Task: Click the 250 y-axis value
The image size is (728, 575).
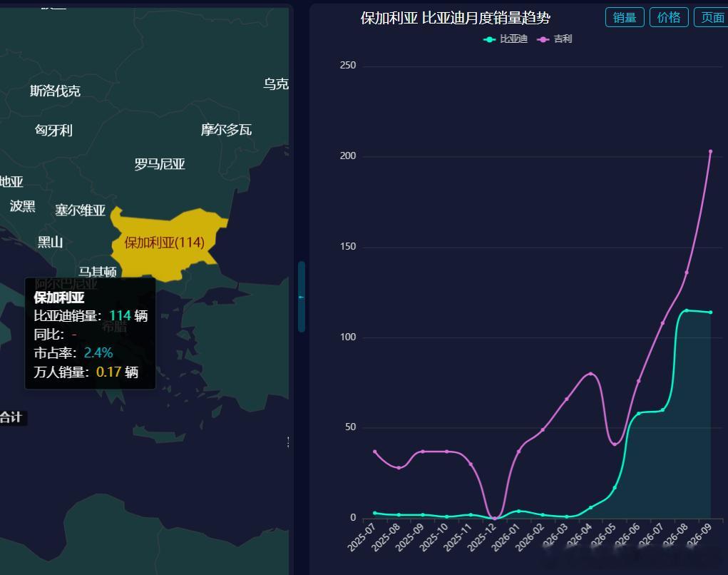Action: (x=348, y=65)
